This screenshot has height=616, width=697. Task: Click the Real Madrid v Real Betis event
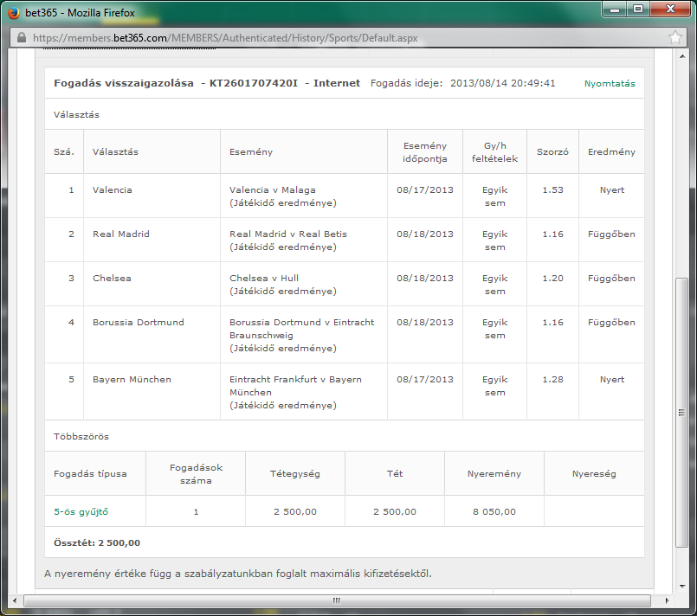click(288, 234)
